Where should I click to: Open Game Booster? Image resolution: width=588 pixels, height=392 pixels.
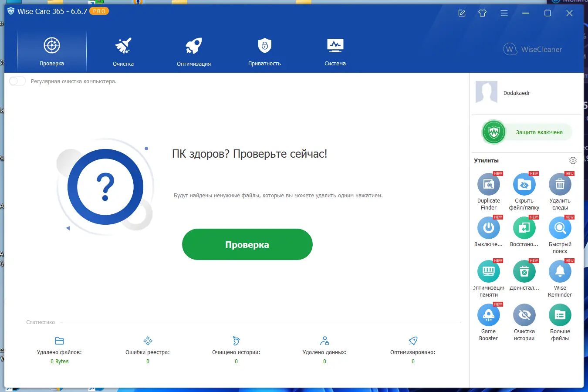click(488, 315)
